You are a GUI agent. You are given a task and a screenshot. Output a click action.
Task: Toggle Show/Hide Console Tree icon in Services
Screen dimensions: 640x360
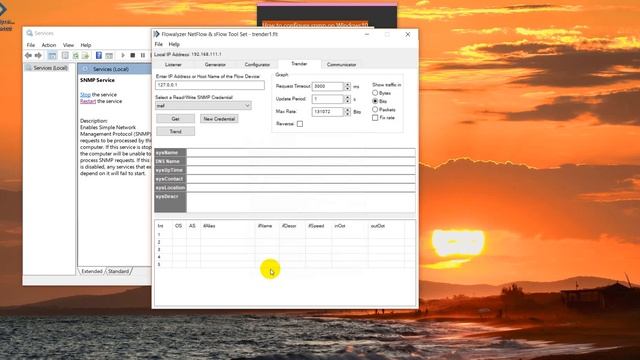pyautogui.click(x=52, y=55)
